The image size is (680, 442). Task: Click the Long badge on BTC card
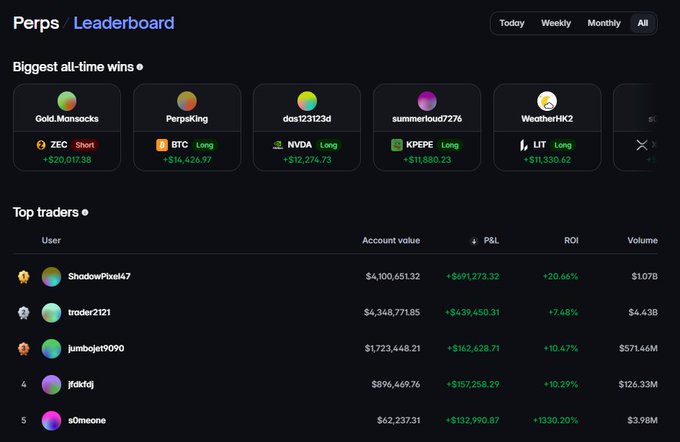click(204, 145)
